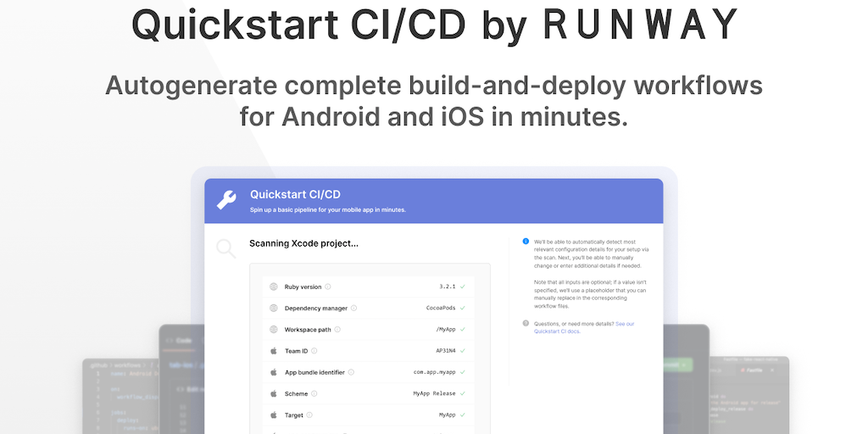Click the Apple icon beside Target

pos(274,415)
